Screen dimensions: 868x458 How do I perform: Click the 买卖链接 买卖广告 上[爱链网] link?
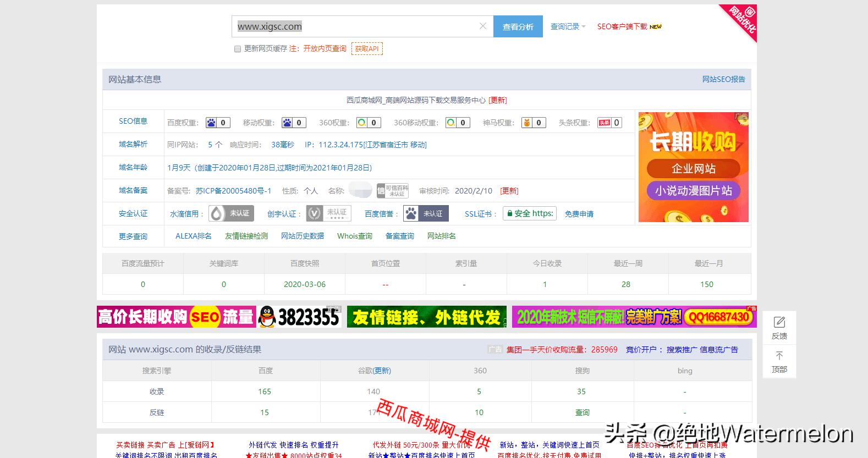tap(165, 445)
